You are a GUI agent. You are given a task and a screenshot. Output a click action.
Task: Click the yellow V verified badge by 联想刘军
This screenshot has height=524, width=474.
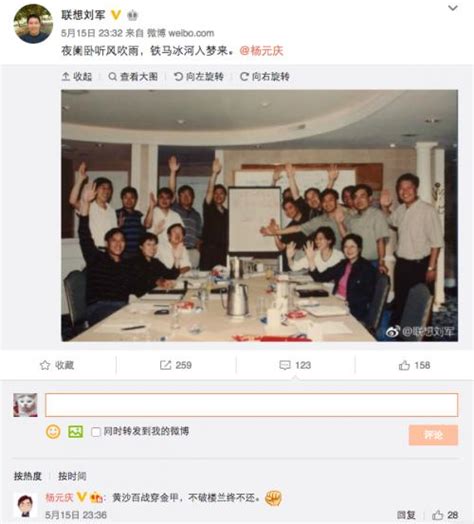(116, 15)
